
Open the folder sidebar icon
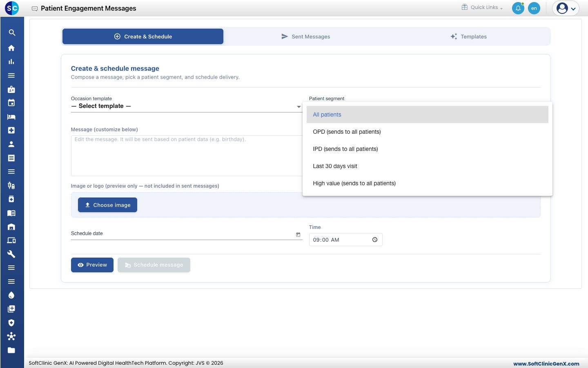(11, 350)
